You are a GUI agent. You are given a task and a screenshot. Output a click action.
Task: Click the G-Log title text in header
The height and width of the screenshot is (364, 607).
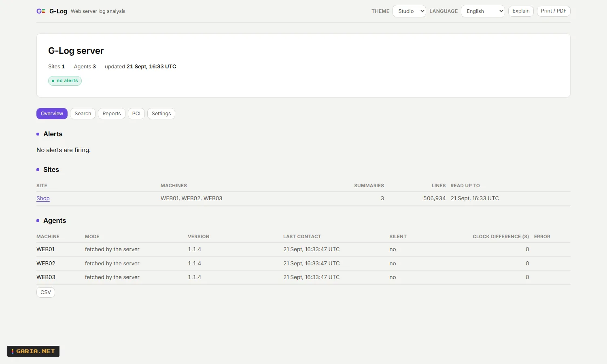click(x=58, y=11)
